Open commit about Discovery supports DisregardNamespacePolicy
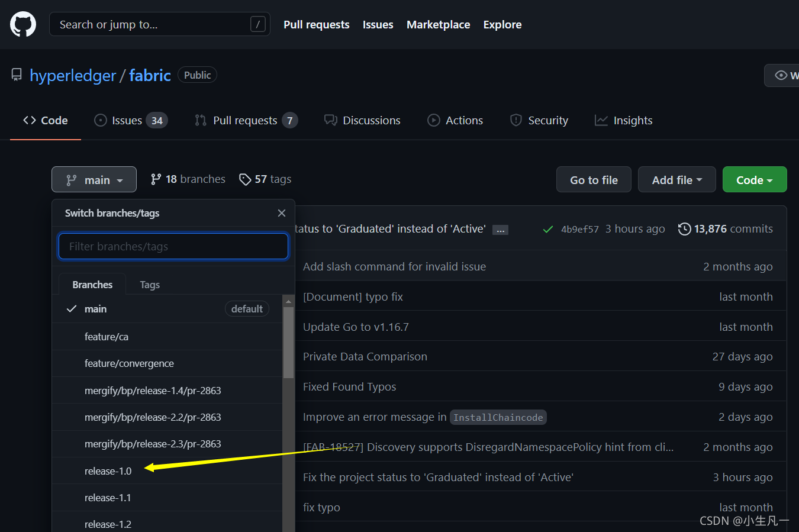This screenshot has height=532, width=799. pyautogui.click(x=488, y=447)
